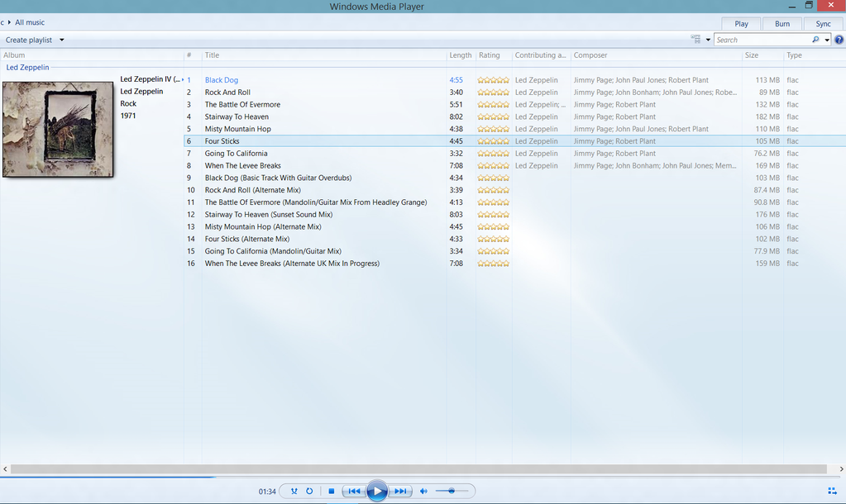Toggle repeat mode
Image resolution: width=846 pixels, height=504 pixels.
309,491
